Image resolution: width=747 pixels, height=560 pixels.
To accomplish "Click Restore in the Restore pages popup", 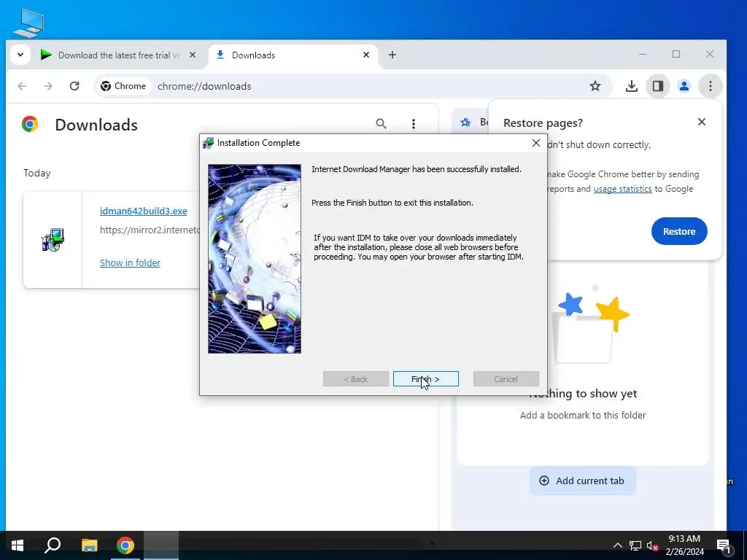I will (x=679, y=231).
